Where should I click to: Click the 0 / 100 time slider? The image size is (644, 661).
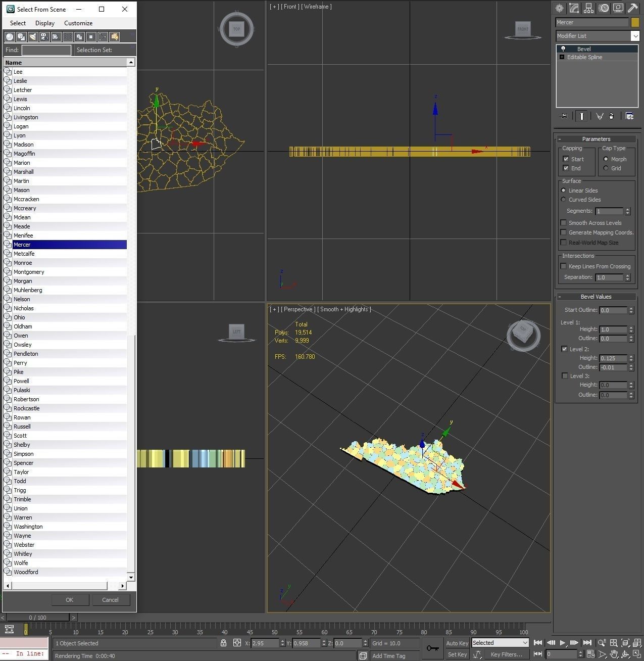tap(37, 618)
